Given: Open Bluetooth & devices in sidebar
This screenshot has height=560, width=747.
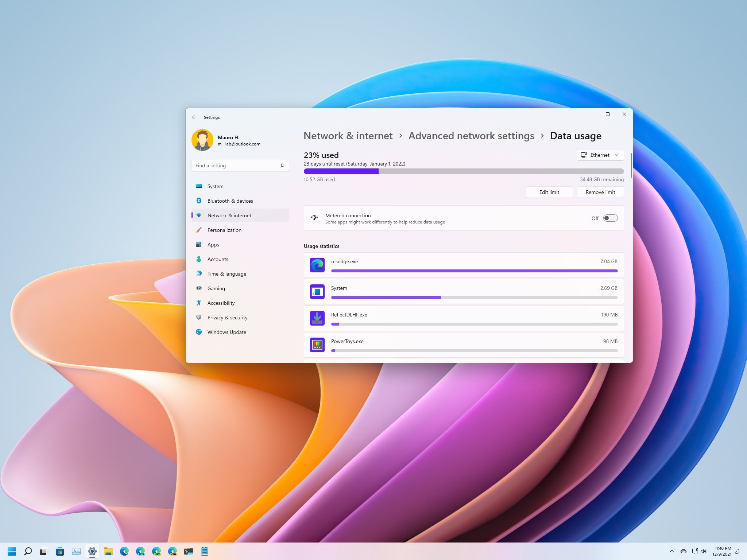Looking at the screenshot, I should [x=230, y=201].
